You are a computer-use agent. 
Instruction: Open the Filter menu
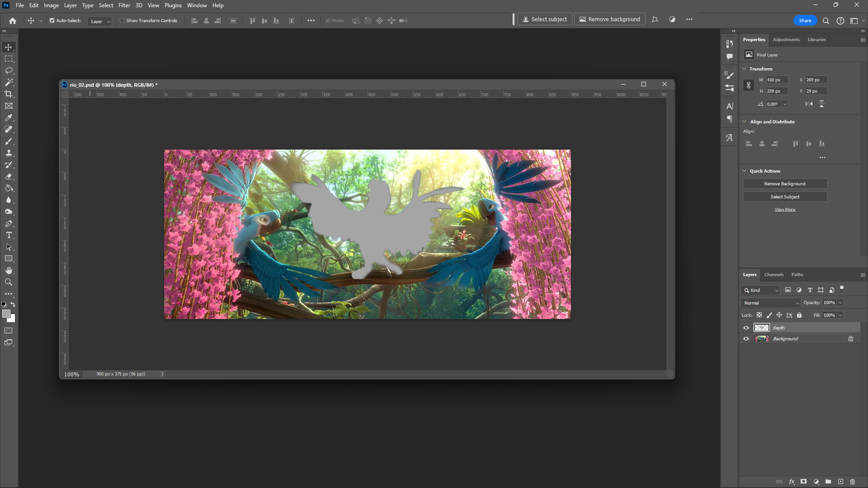[x=124, y=5]
